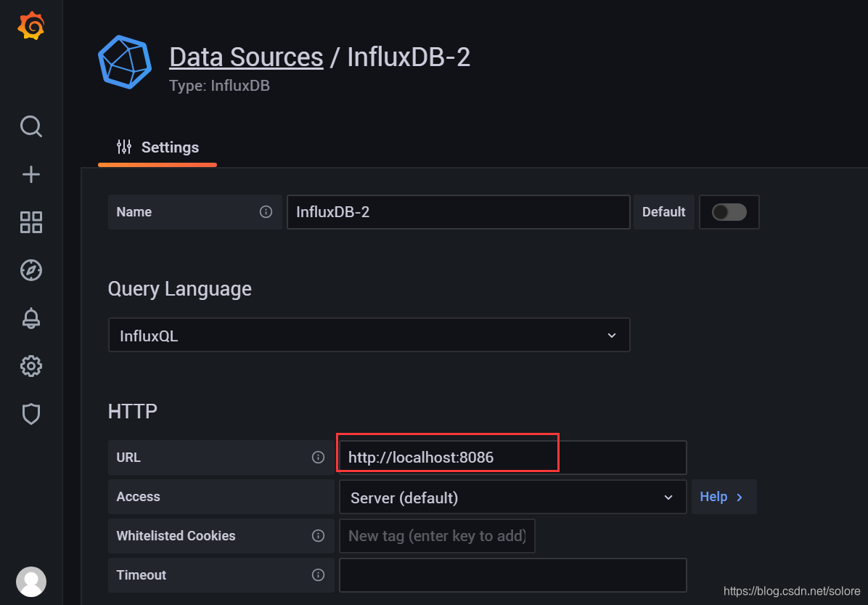Click the Timeout input field
The image size is (868, 605).
click(512, 575)
